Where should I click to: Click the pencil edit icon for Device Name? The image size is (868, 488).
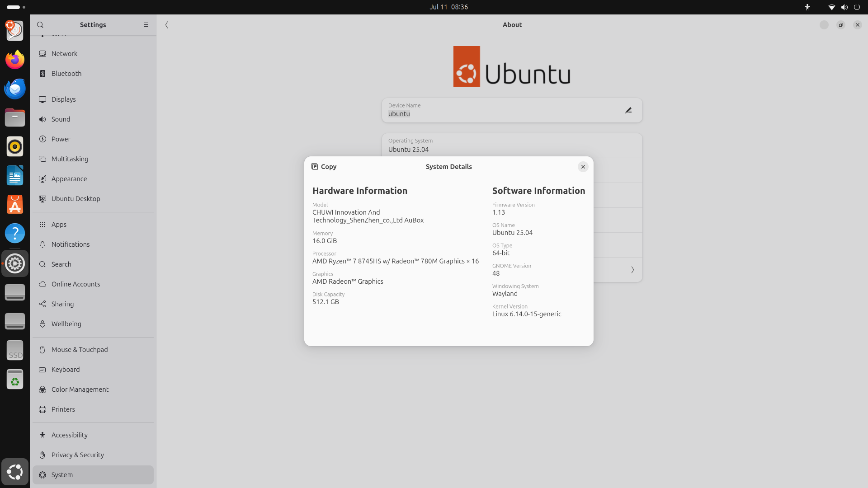(628, 110)
